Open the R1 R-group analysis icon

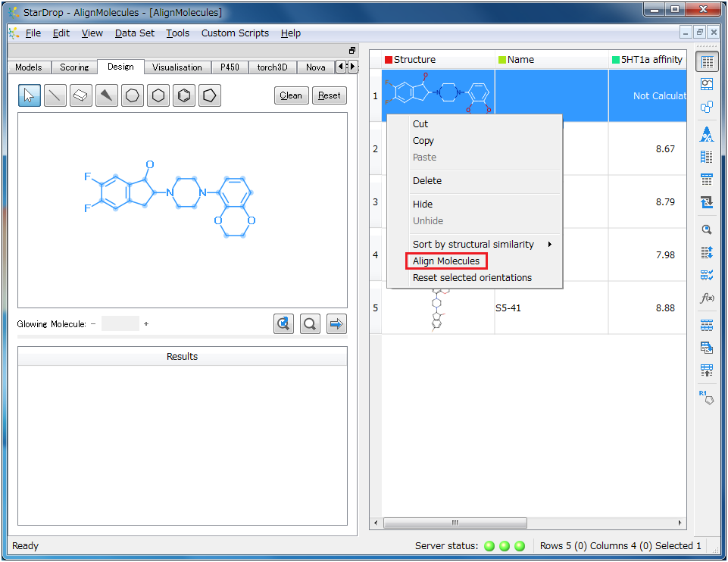point(706,397)
